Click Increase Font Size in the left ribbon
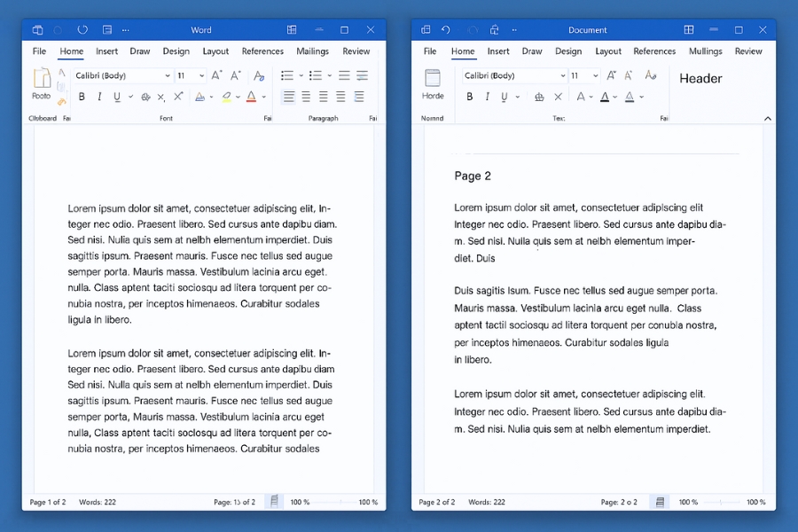The height and width of the screenshot is (532, 798). [x=215, y=76]
